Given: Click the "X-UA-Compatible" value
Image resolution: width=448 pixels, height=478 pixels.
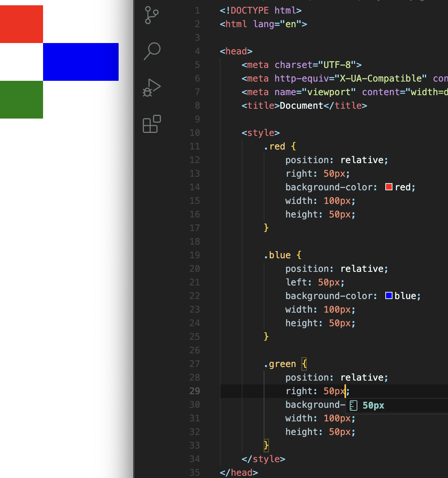Looking at the screenshot, I should (380, 79).
